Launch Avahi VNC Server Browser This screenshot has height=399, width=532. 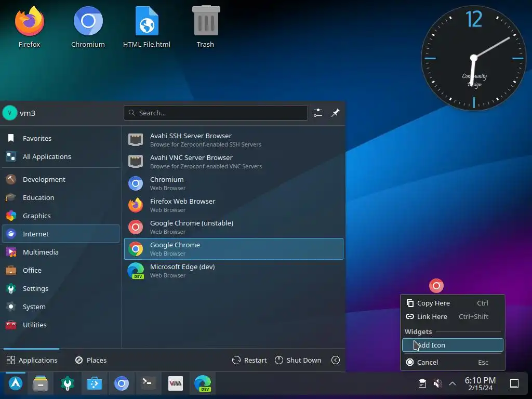point(234,162)
